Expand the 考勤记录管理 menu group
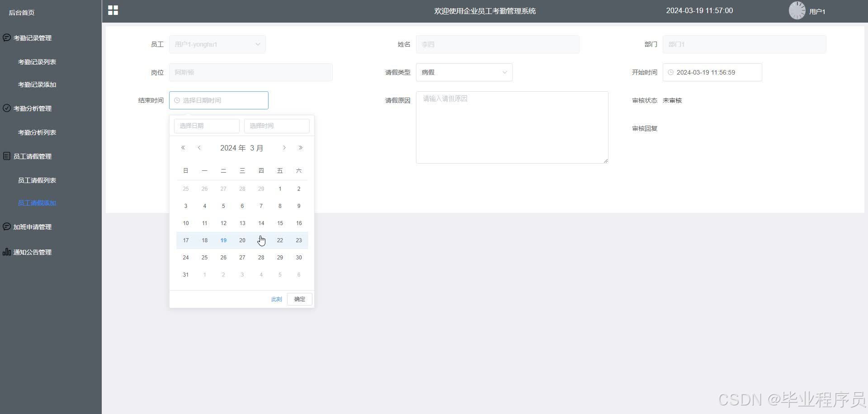 click(x=33, y=38)
